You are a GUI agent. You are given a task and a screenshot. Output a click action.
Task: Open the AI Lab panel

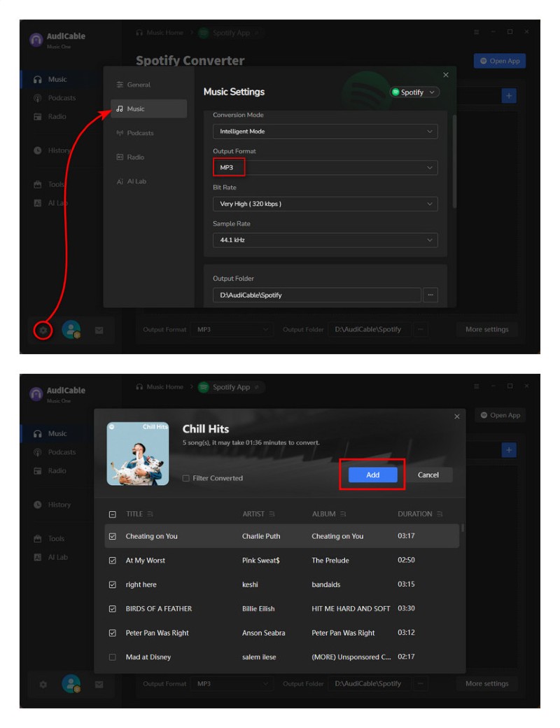[x=52, y=202]
